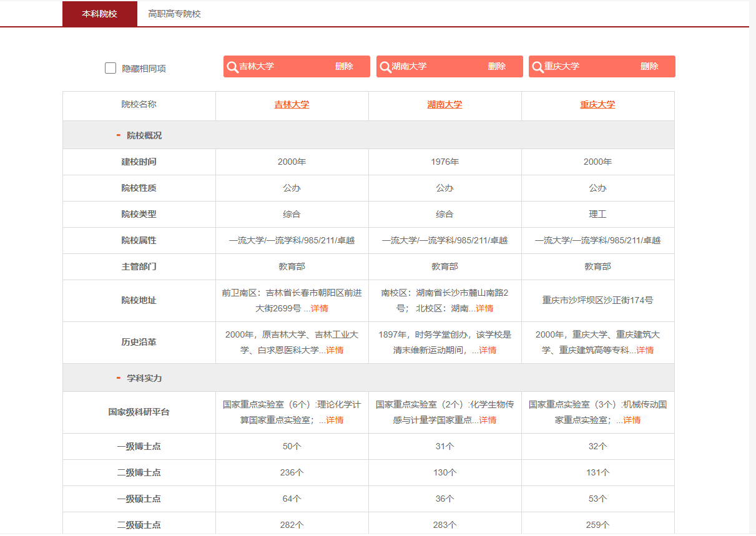Remove 吉林大学 using 删除 button
This screenshot has height=536, width=756.
click(344, 66)
